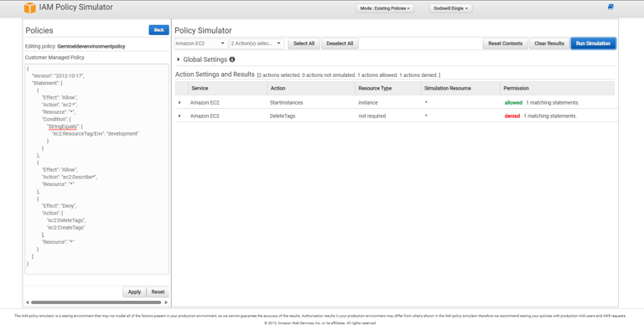
Task: Click the scrollbar right arrow
Action: coord(166,302)
